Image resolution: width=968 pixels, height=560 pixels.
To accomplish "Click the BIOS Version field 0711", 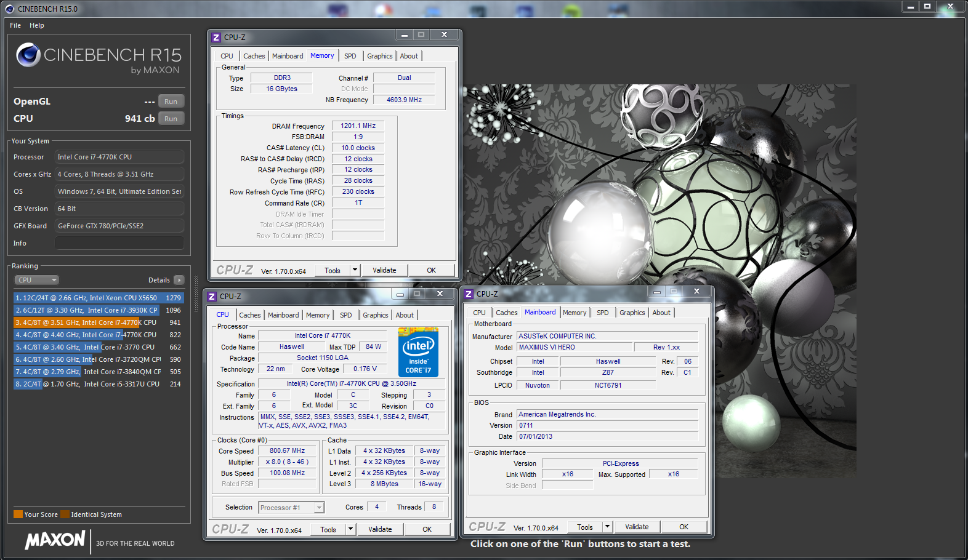I will coord(608,425).
